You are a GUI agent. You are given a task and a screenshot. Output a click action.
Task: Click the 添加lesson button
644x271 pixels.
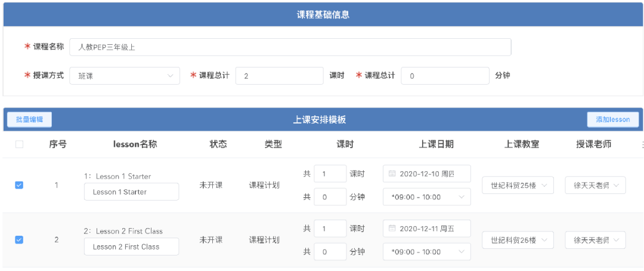[x=613, y=119]
